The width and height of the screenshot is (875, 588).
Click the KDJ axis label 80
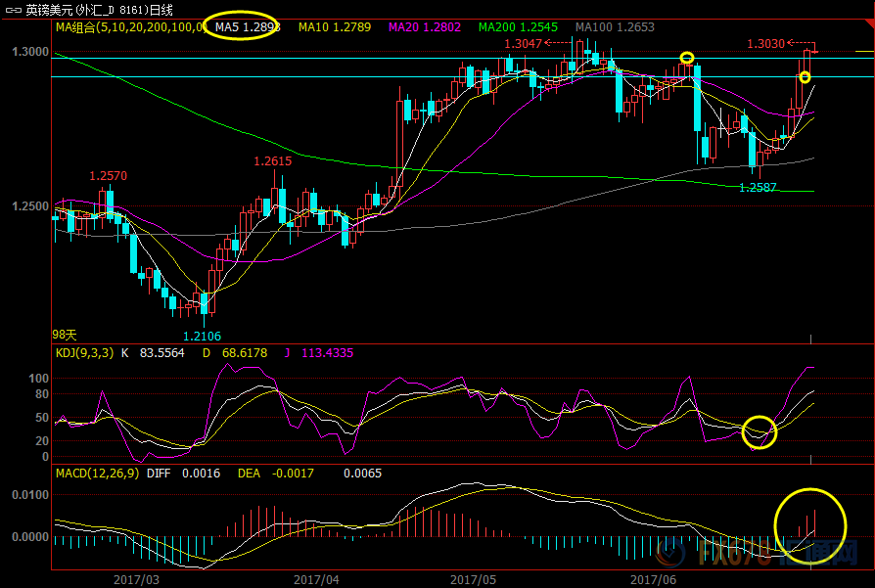point(42,394)
